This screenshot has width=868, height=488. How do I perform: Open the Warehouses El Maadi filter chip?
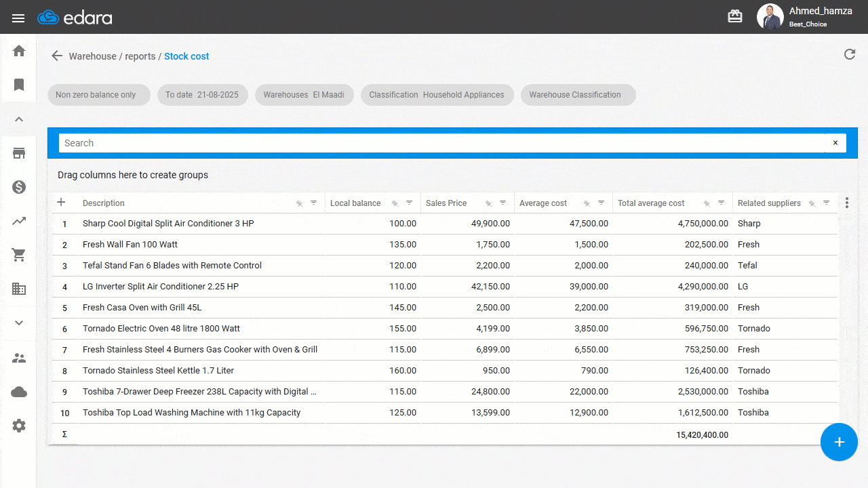[304, 95]
